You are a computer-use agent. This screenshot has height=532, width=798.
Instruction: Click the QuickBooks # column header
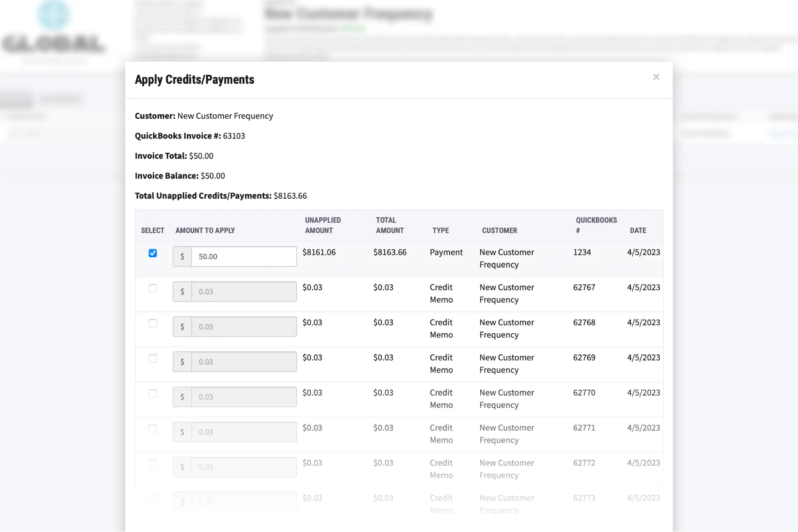point(596,225)
